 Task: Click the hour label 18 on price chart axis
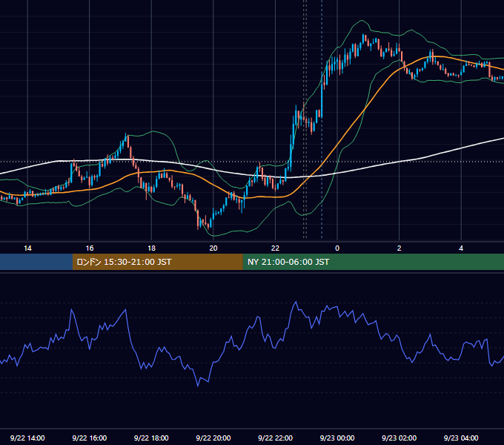click(x=151, y=248)
